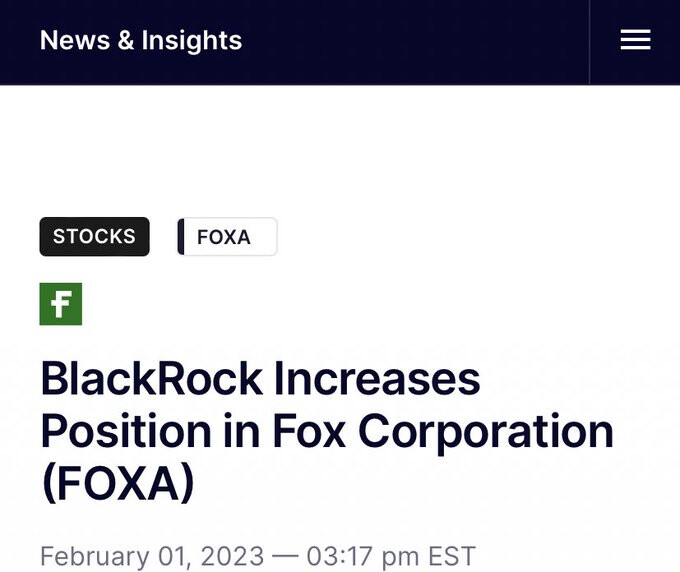
Task: Open the BlackRock Increases Position headline
Action: pyautogui.click(x=327, y=431)
